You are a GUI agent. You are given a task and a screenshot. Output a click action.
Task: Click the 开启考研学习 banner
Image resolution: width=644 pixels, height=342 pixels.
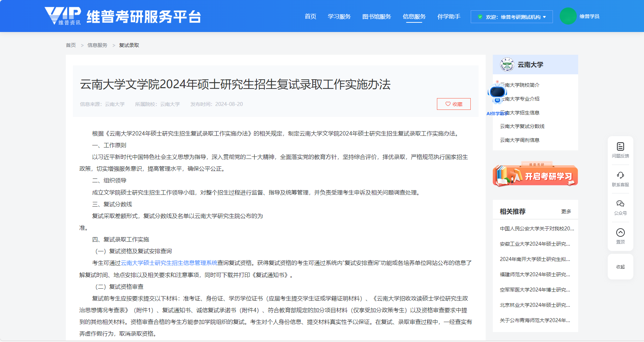coord(535,176)
